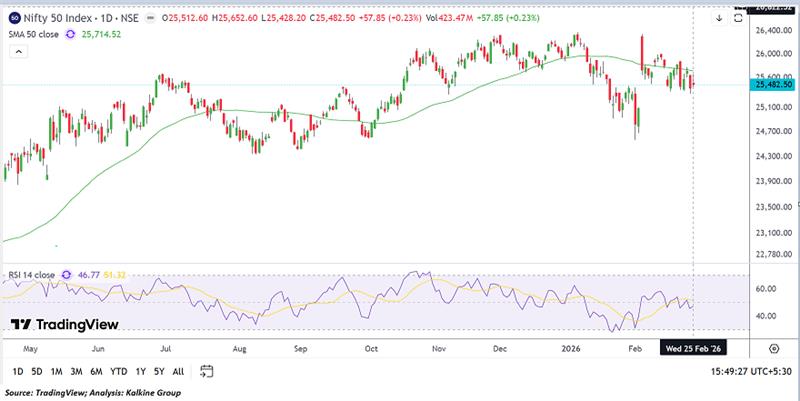Click the Nifty 50 symbol logo icon

point(13,17)
